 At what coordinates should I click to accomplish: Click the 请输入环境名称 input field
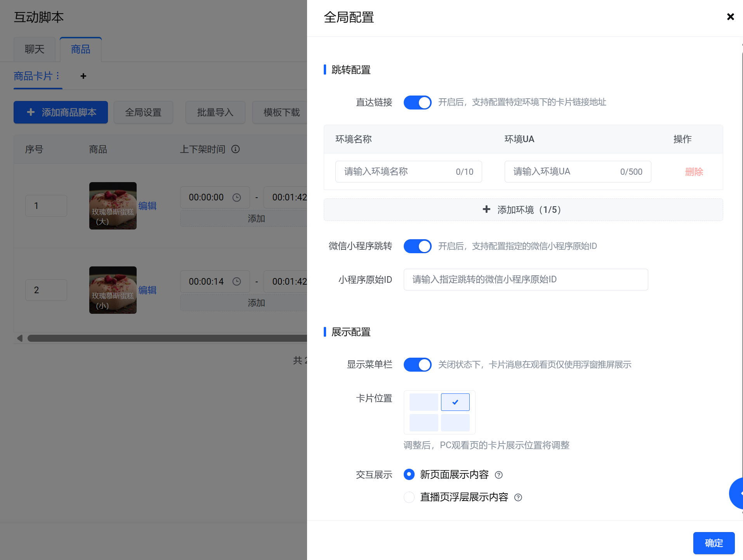click(408, 172)
